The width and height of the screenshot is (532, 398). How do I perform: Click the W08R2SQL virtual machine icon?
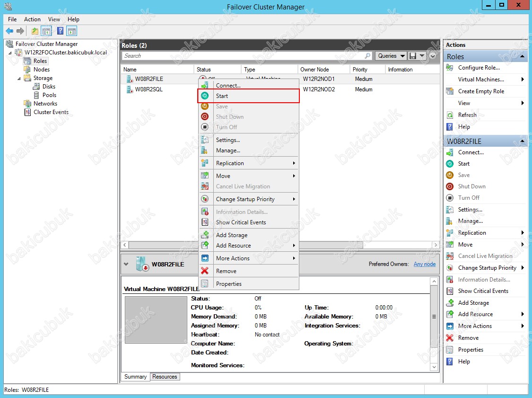point(130,89)
